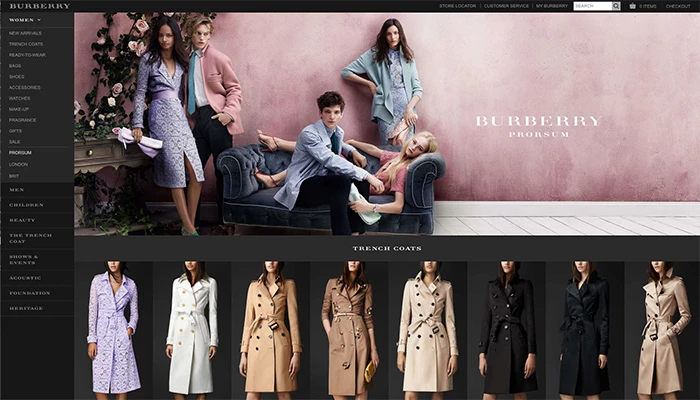
Task: Open the Store Locator link
Action: click(458, 6)
